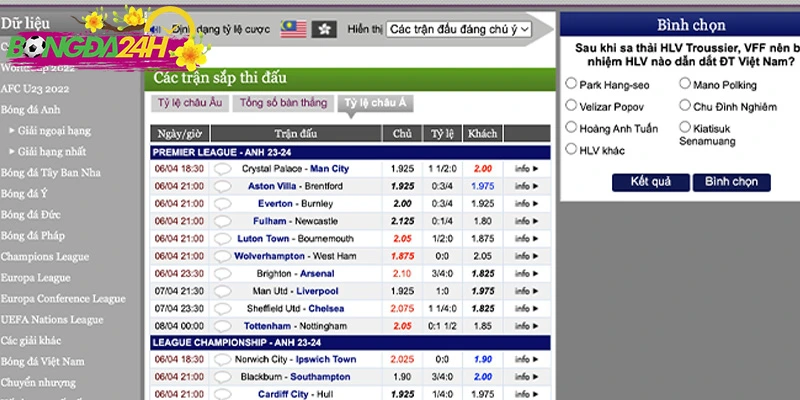Open Europa League sidebar link
The height and width of the screenshot is (400, 800).
coord(35,278)
